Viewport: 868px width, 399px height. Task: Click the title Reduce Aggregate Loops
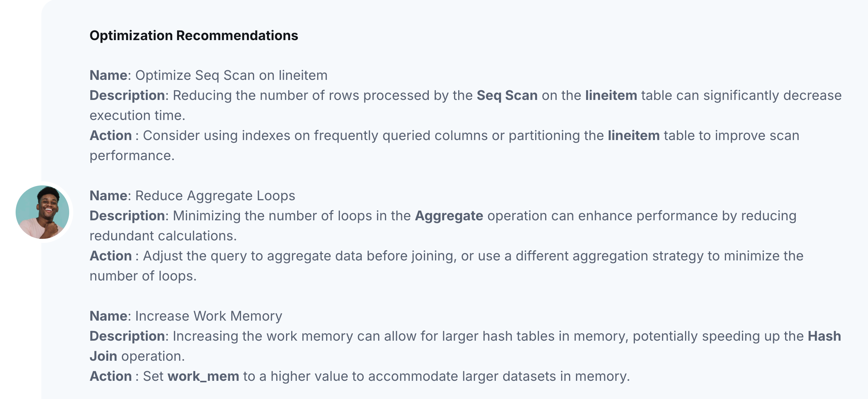pyautogui.click(x=215, y=196)
